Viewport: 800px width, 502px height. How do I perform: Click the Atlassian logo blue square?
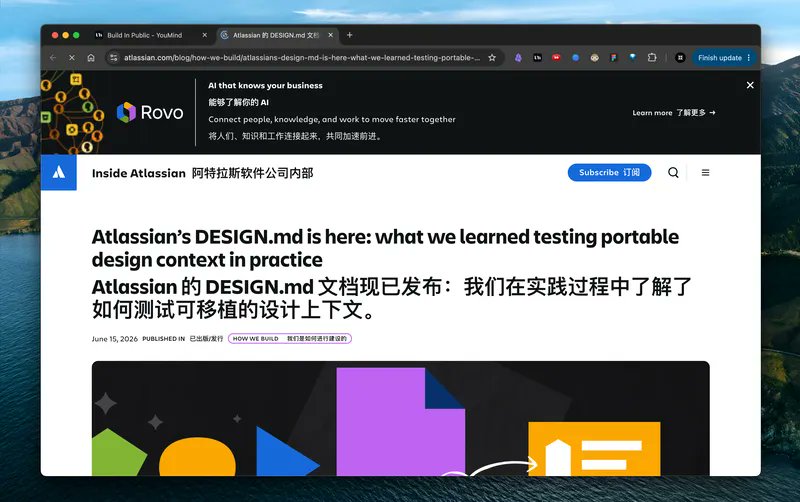(x=59, y=172)
